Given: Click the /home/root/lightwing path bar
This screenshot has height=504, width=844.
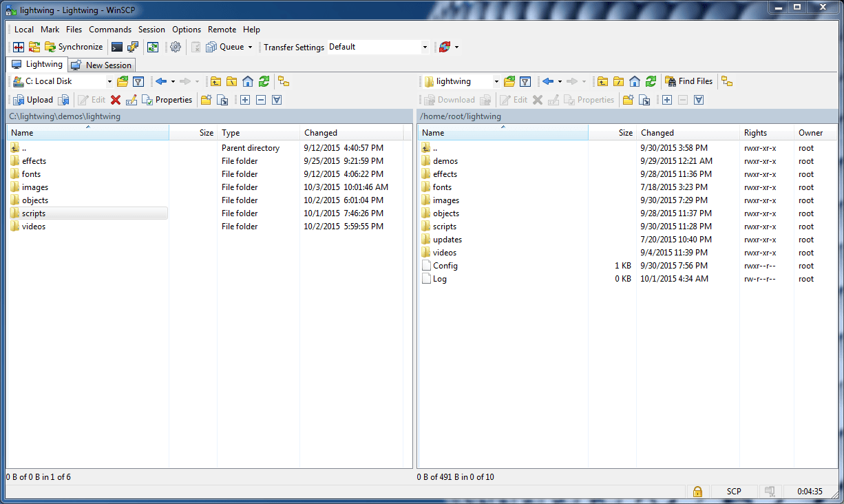Looking at the screenshot, I should tap(627, 116).
